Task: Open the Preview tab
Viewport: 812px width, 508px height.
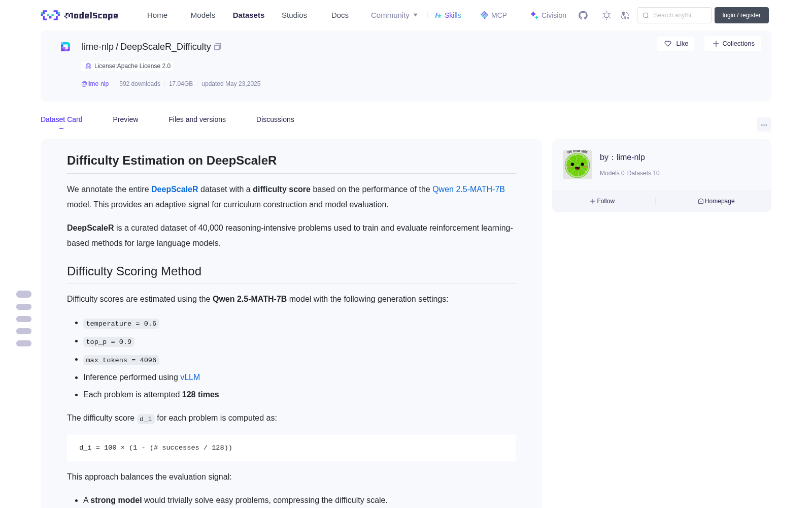Action: tap(125, 119)
